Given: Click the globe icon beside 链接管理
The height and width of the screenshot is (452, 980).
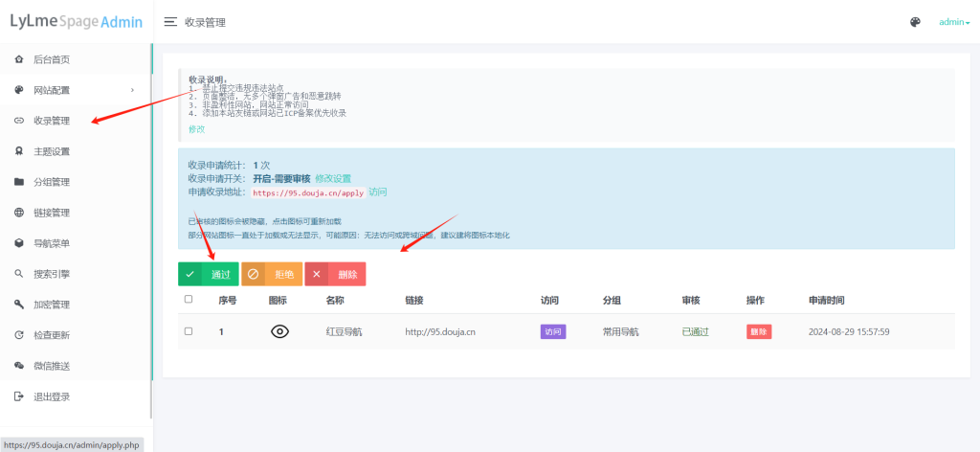Looking at the screenshot, I should (x=19, y=213).
